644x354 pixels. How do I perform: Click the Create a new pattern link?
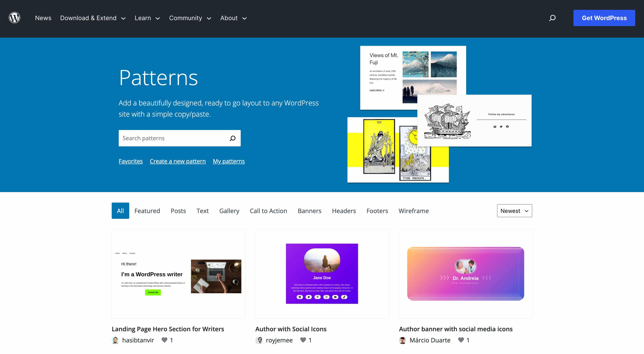(x=178, y=161)
